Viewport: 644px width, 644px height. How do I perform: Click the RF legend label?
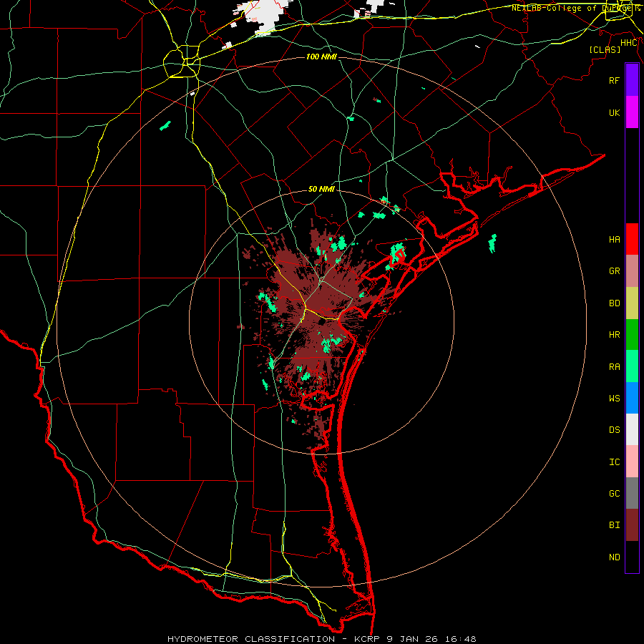coord(614,80)
